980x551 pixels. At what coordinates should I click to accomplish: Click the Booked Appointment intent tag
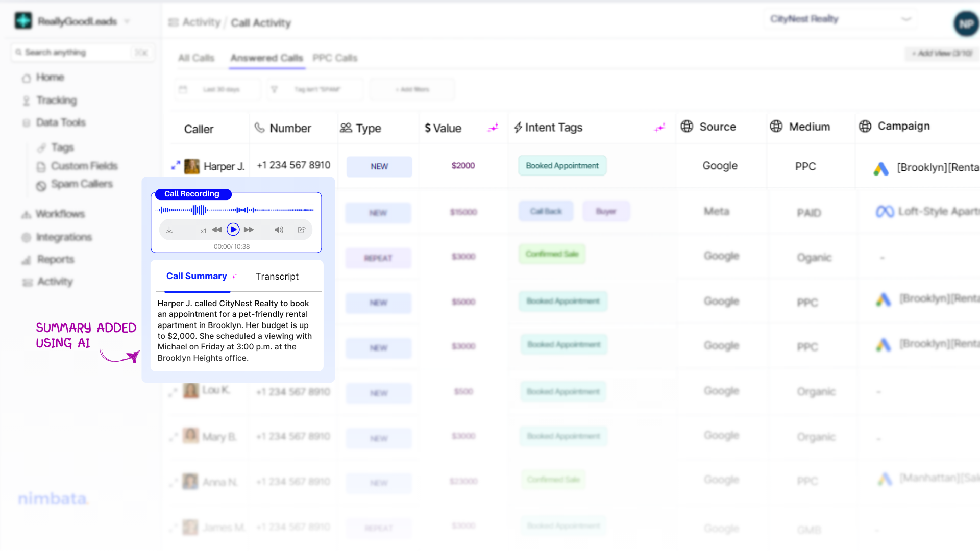[562, 166]
